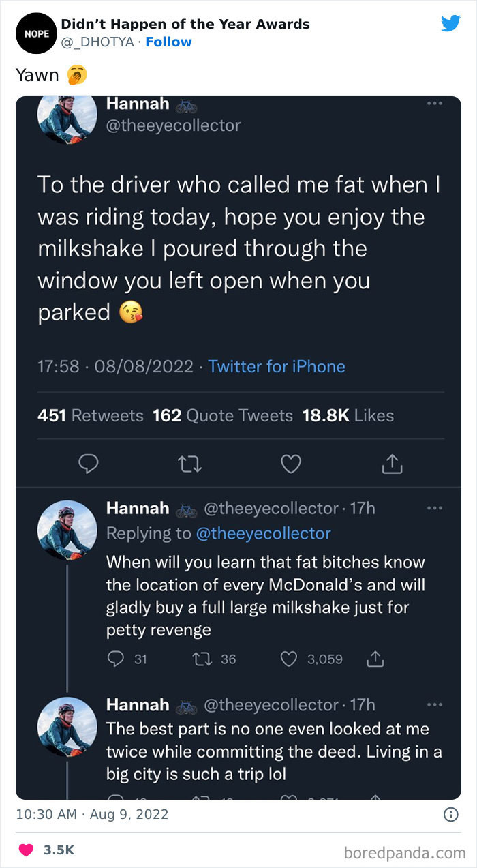Retweet the main tweet
The height and width of the screenshot is (868, 477).
click(x=190, y=464)
